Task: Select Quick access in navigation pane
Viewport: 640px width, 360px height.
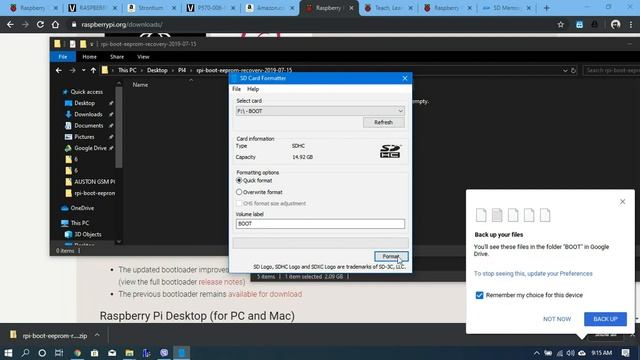Action: (x=87, y=92)
